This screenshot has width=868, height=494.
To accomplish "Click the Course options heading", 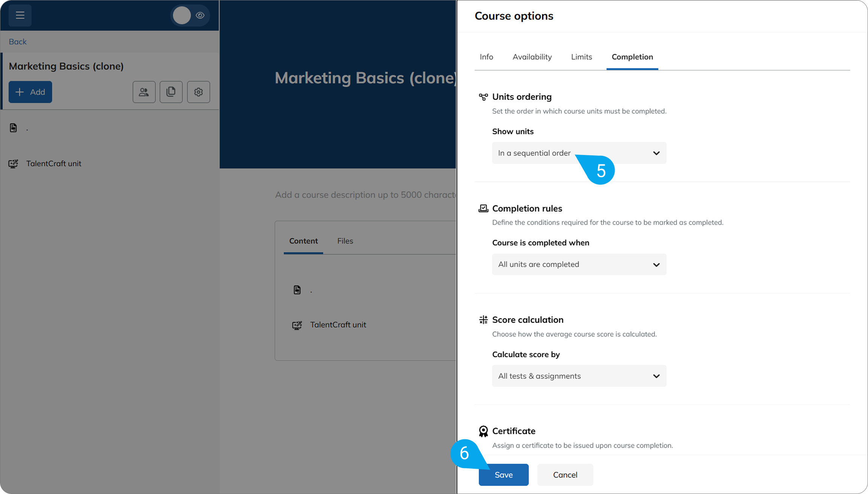I will click(x=514, y=16).
